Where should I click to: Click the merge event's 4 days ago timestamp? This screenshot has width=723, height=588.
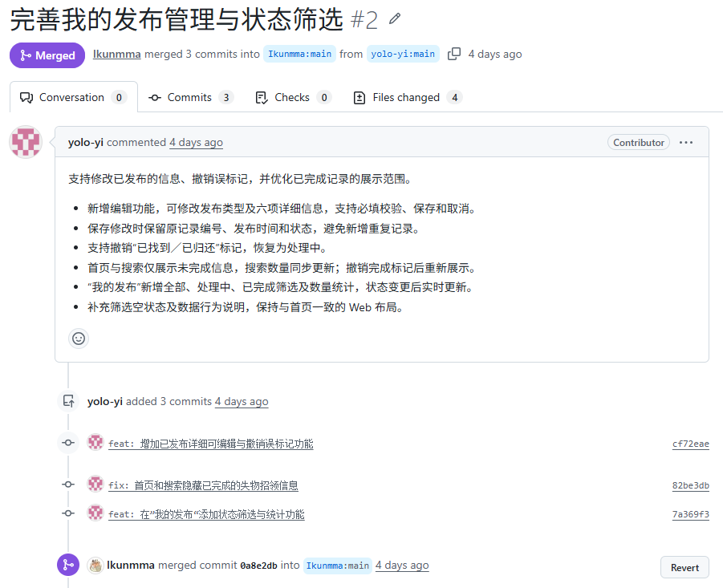click(402, 565)
